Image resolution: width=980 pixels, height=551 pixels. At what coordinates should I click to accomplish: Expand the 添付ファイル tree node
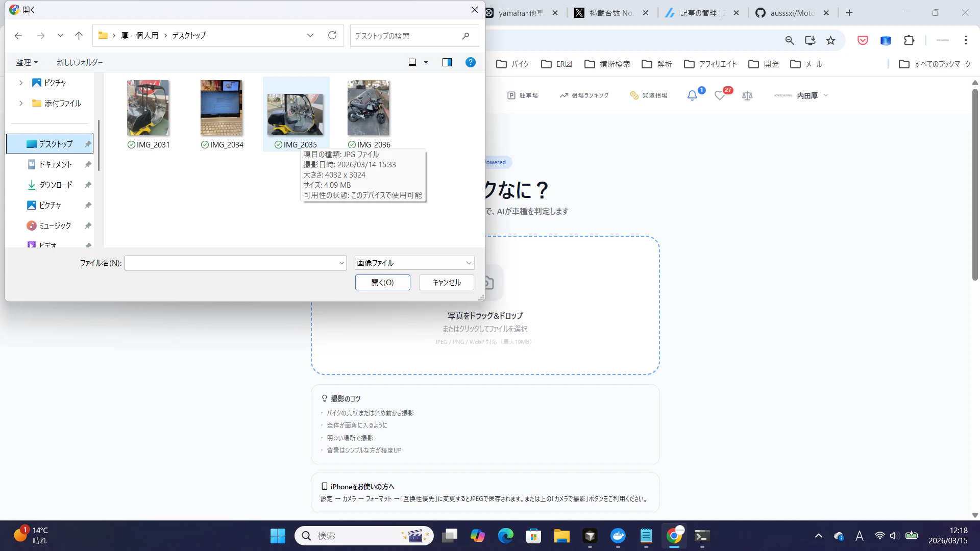tap(21, 103)
